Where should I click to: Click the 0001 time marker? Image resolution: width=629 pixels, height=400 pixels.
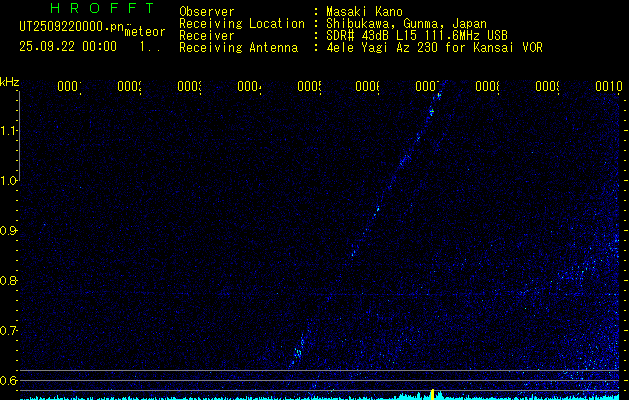click(69, 86)
